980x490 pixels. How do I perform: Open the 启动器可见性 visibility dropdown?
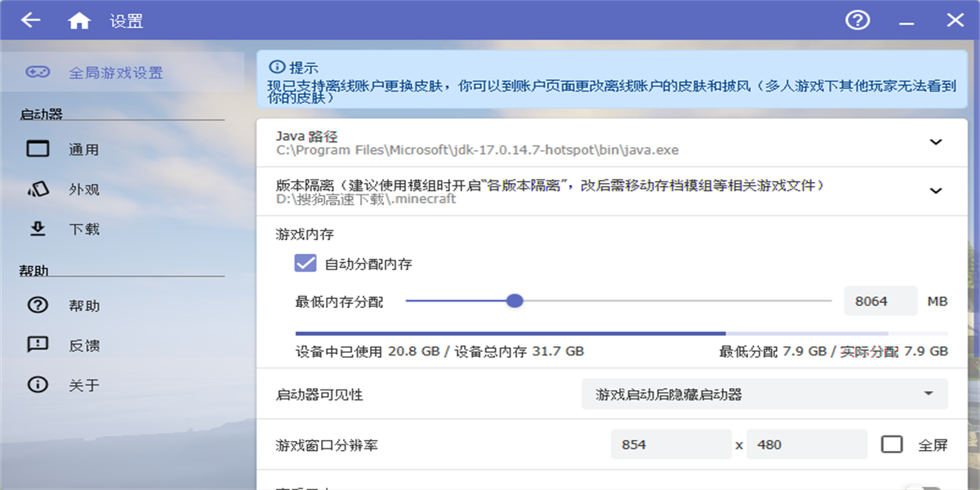pos(764,394)
